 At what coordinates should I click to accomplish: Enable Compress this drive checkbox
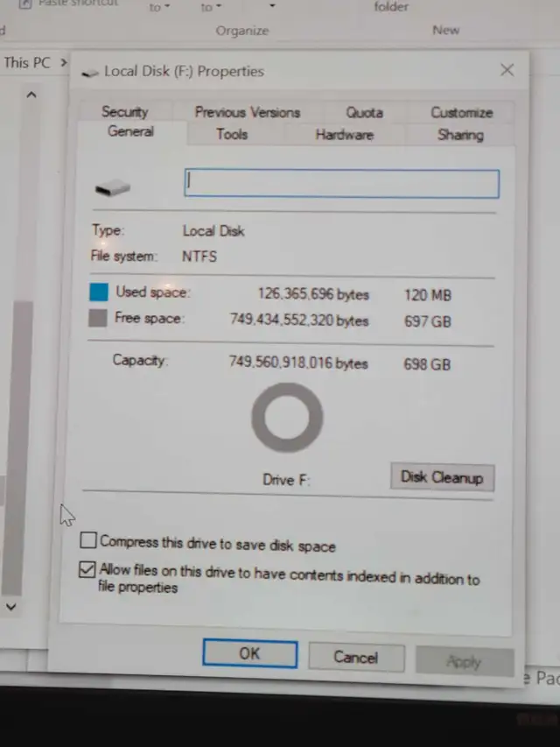coord(88,540)
